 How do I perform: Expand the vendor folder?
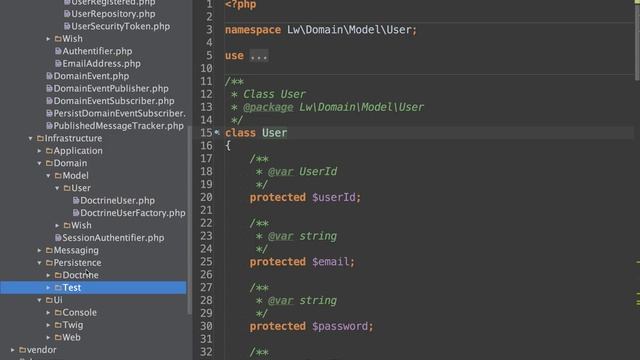[13, 350]
